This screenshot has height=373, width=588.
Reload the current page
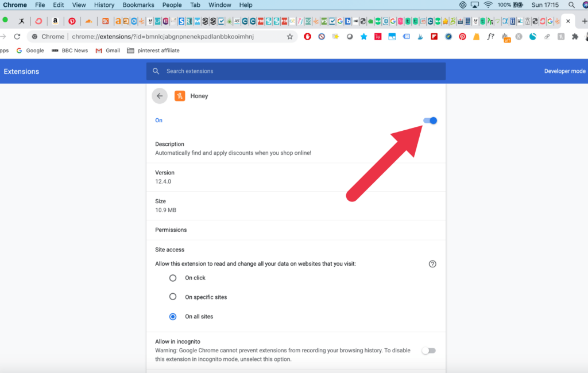point(17,37)
